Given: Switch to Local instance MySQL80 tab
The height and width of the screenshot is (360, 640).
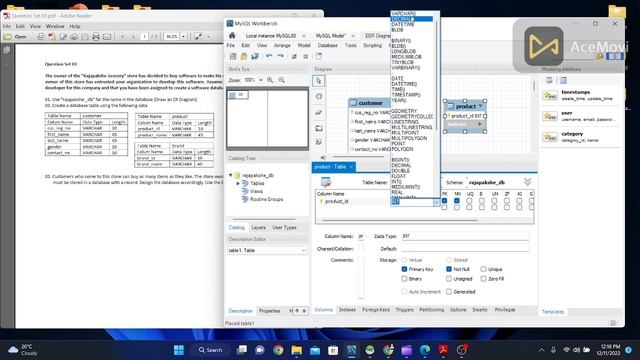Looking at the screenshot, I should pos(271,36).
